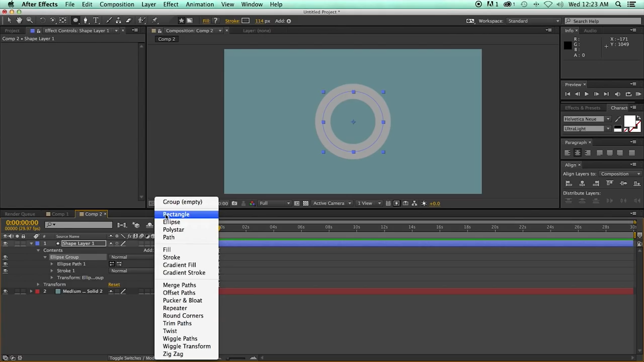Pick the Puppet Pin tool

click(154, 21)
